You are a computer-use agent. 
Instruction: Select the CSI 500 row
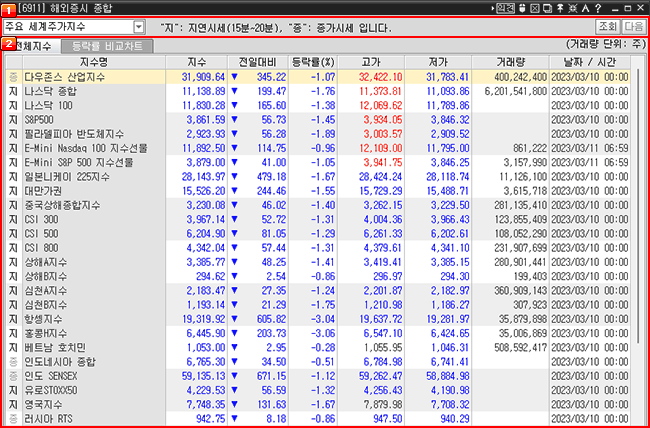[x=318, y=233]
